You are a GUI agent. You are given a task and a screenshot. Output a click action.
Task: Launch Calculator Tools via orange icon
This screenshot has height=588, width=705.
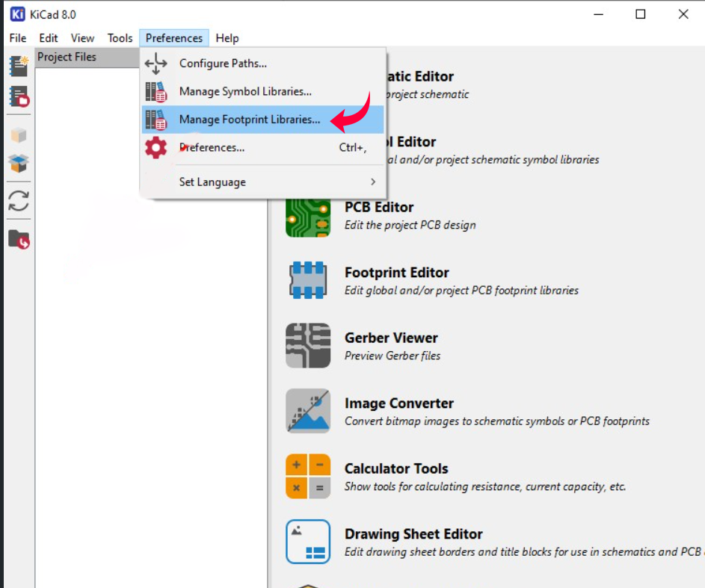(308, 476)
